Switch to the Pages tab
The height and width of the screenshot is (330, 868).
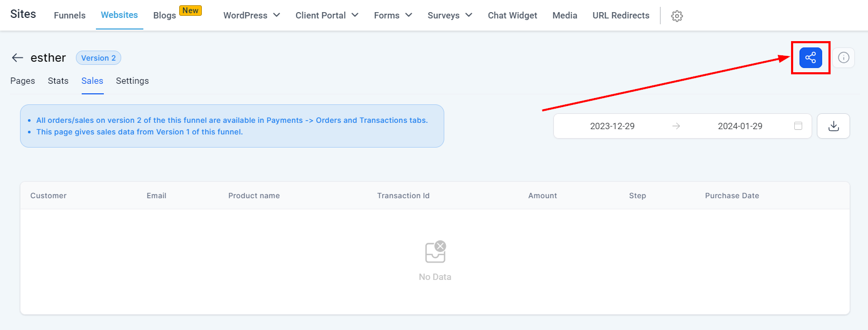click(x=23, y=81)
